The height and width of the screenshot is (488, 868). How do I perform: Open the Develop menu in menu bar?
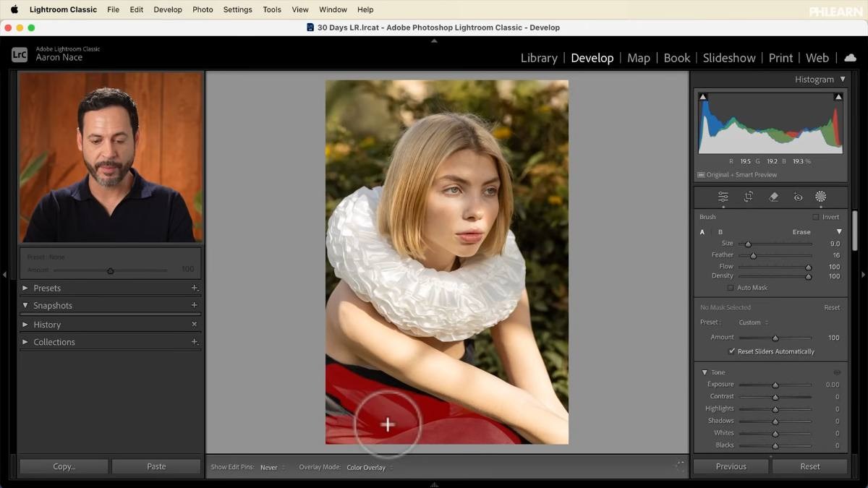click(168, 9)
